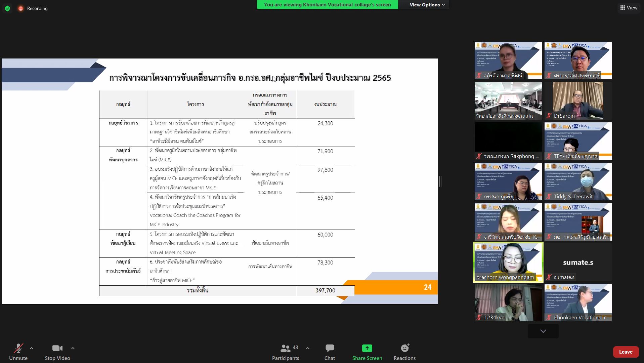Select Tiddy S. Teerawit's video tile
The height and width of the screenshot is (363, 644).
coord(578,182)
